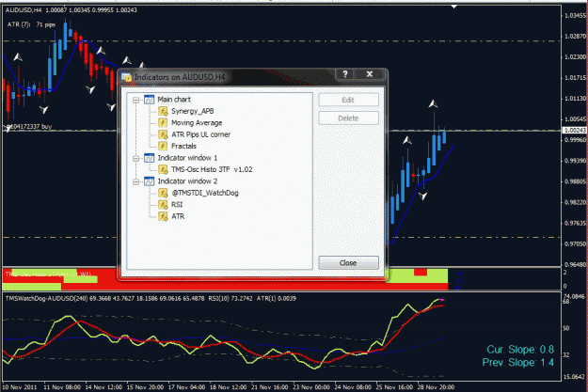
Task: Select the Main chart label
Action: (174, 100)
